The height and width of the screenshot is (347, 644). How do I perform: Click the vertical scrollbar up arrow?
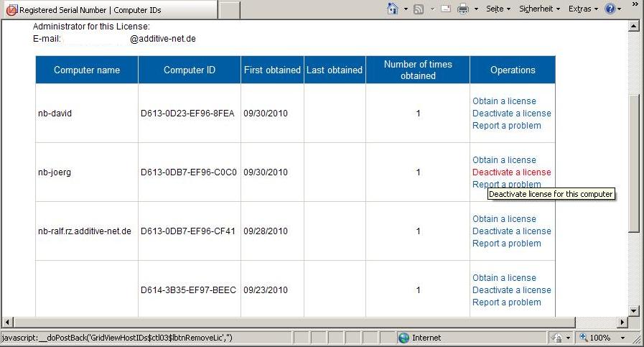pyautogui.click(x=633, y=27)
